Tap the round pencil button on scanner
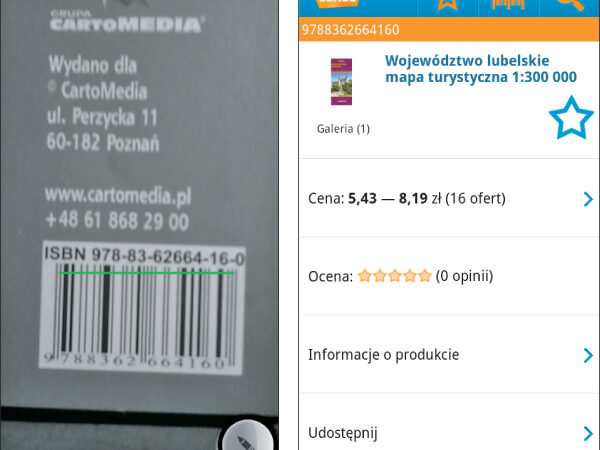The height and width of the screenshot is (450, 600). pos(248,437)
